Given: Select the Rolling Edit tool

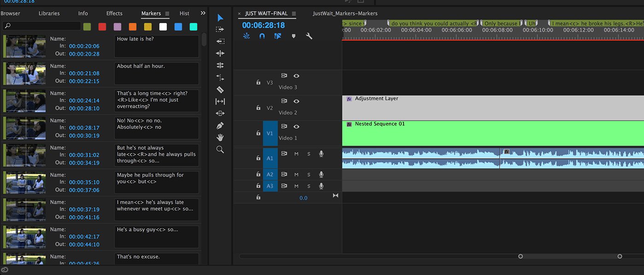Looking at the screenshot, I should tap(220, 66).
